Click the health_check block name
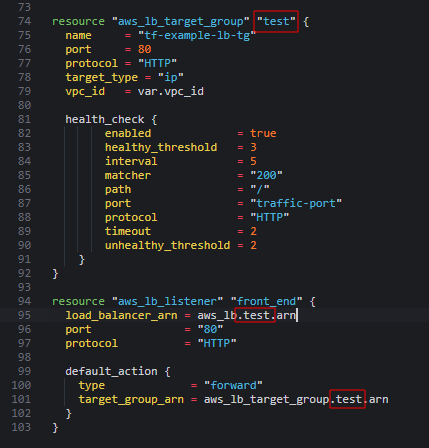Viewport: 429px width, 448px height. click(105, 119)
